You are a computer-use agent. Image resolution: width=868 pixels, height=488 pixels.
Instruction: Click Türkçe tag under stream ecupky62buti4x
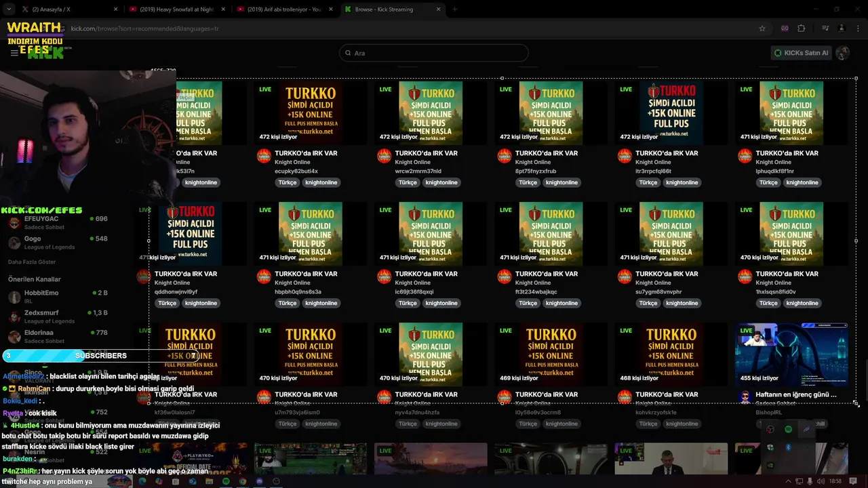pos(288,182)
